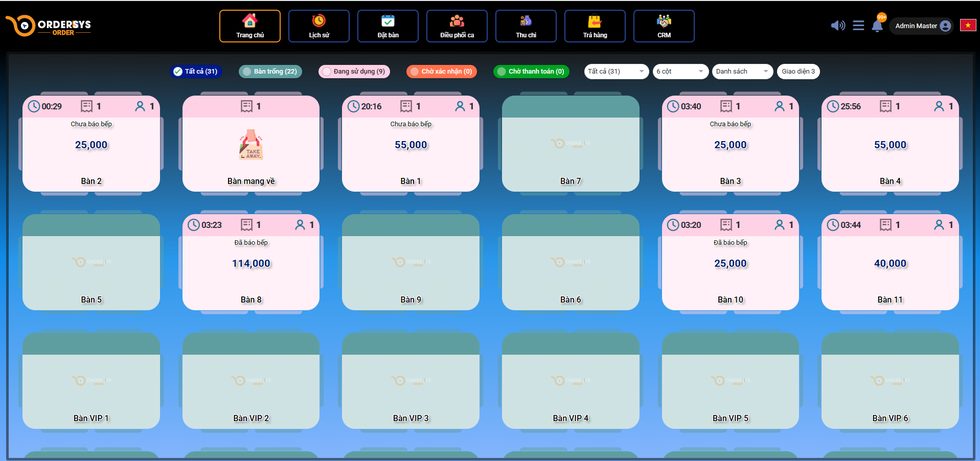The width and height of the screenshot is (980, 461).
Task: Click the 20:16 timer on Bàn 1
Action: click(371, 106)
